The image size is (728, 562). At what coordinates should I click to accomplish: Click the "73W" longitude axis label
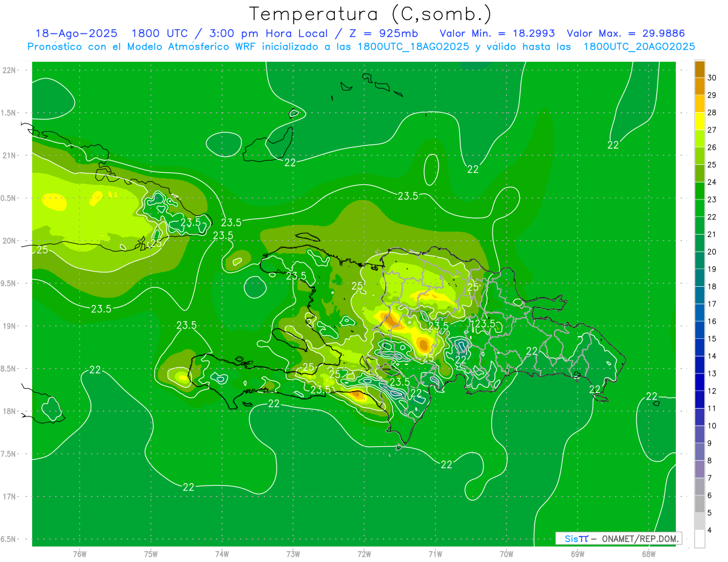click(x=293, y=554)
